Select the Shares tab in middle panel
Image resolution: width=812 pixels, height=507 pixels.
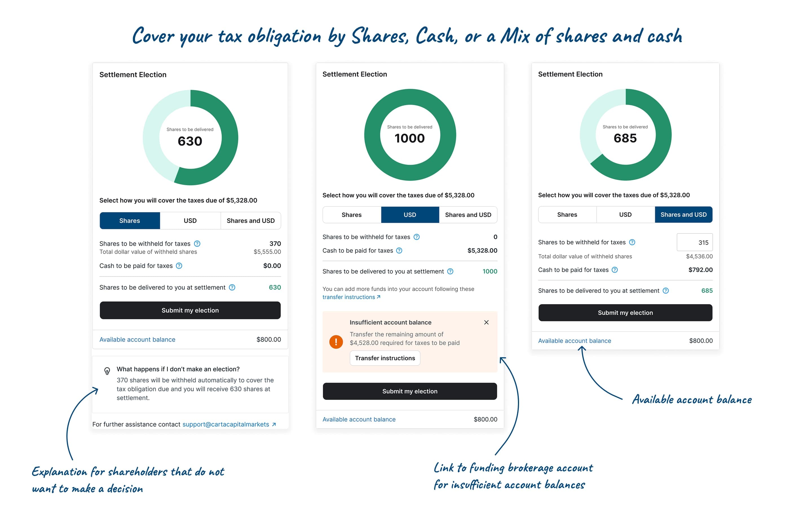click(351, 215)
